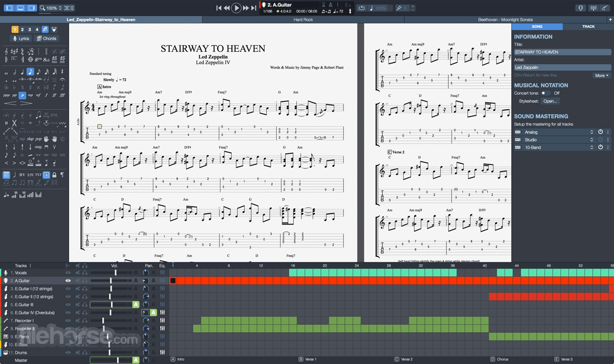Open the Chords panel
Viewport: 614px width, 364px height.
[46, 38]
